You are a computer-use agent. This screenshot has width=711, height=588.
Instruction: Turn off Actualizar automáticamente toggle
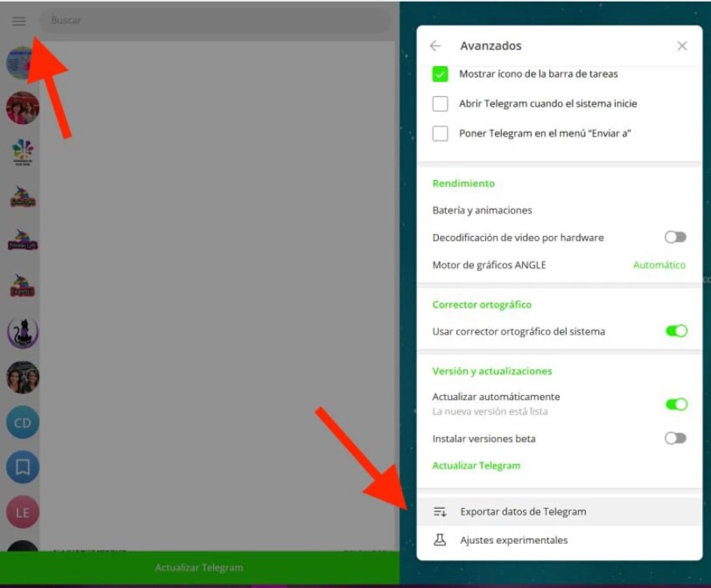[676, 404]
